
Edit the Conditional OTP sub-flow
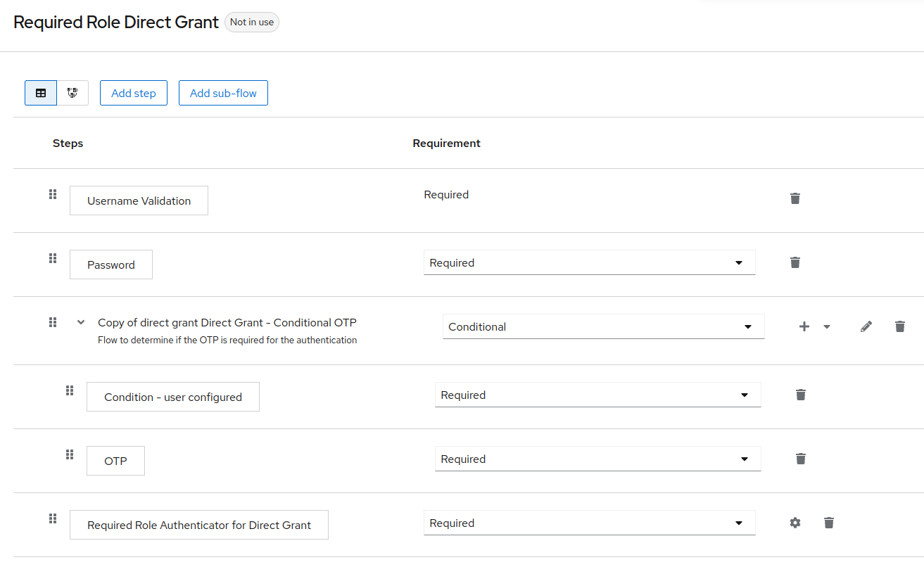866,326
